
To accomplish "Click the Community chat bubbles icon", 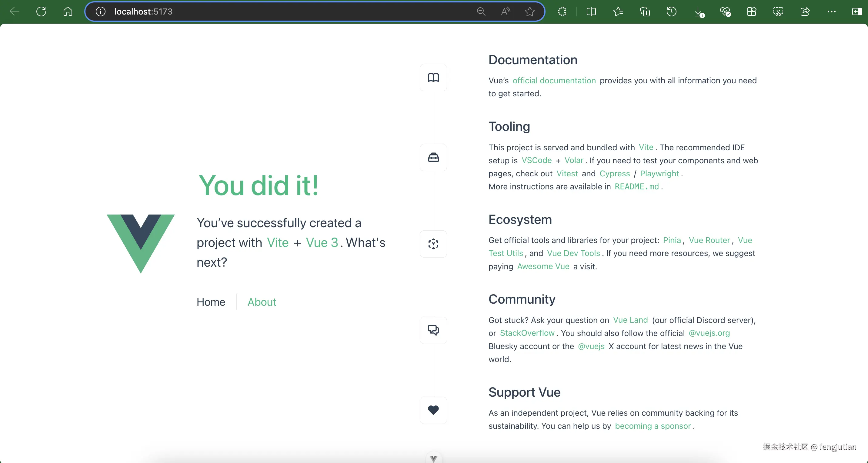I will coord(433,330).
